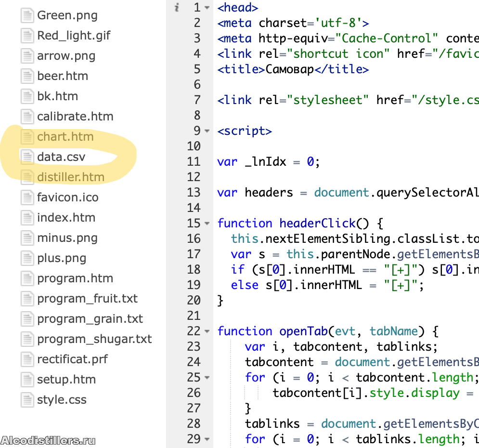Screen dimensions: 479x448
Task: Click the index.htm file icon
Action: (27, 218)
